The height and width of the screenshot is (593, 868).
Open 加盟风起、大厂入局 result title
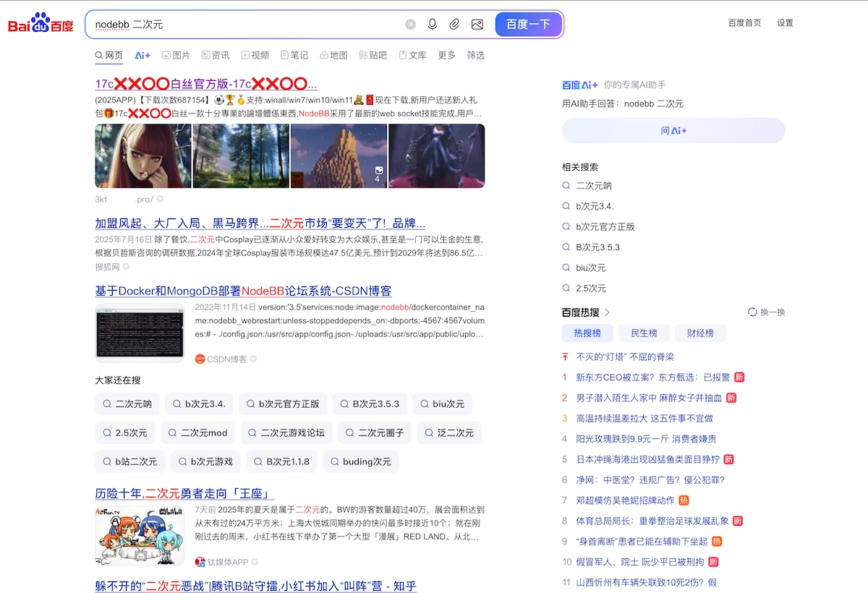[260, 223]
